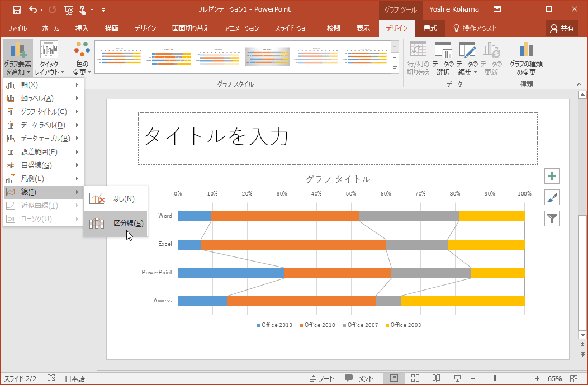Switch to reading view icon in status bar

[437, 378]
